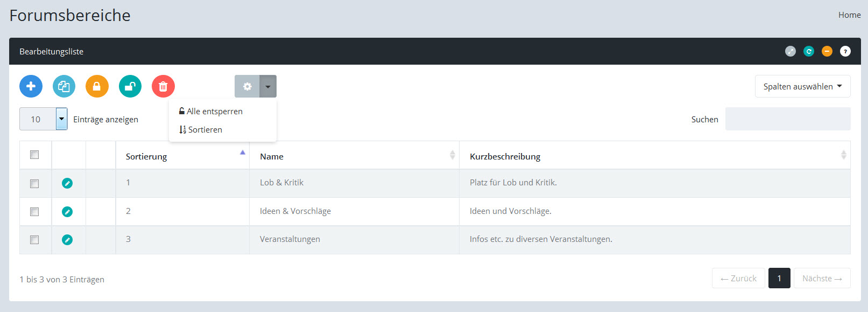
Task: Click the teal refresh icon in header
Action: click(x=808, y=51)
